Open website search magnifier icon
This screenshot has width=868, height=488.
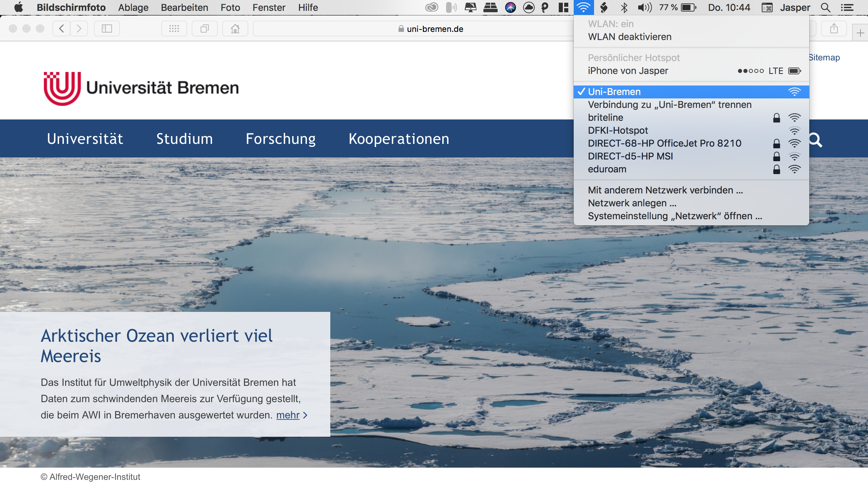(x=815, y=139)
